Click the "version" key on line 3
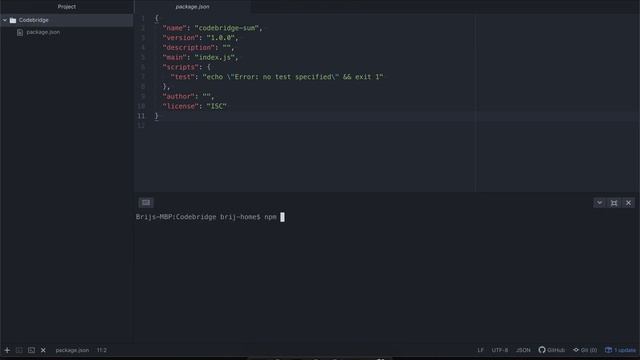This screenshot has height=360, width=640. (180, 38)
